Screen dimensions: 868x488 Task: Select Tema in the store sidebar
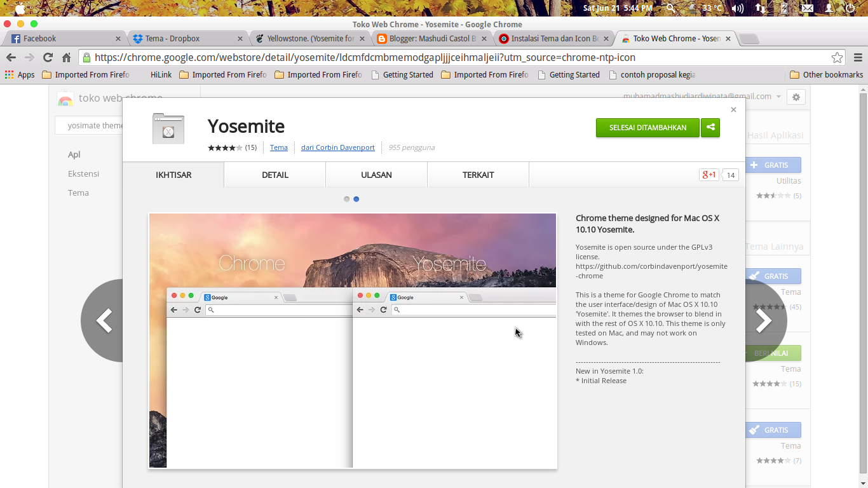pos(79,193)
